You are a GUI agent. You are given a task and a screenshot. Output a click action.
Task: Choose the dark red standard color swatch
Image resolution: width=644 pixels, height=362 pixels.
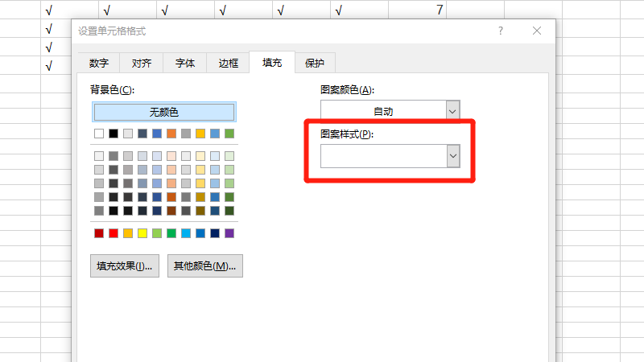pos(99,233)
